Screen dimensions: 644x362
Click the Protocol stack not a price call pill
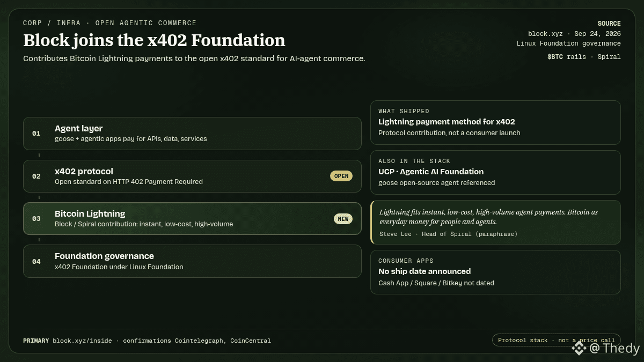(x=557, y=341)
